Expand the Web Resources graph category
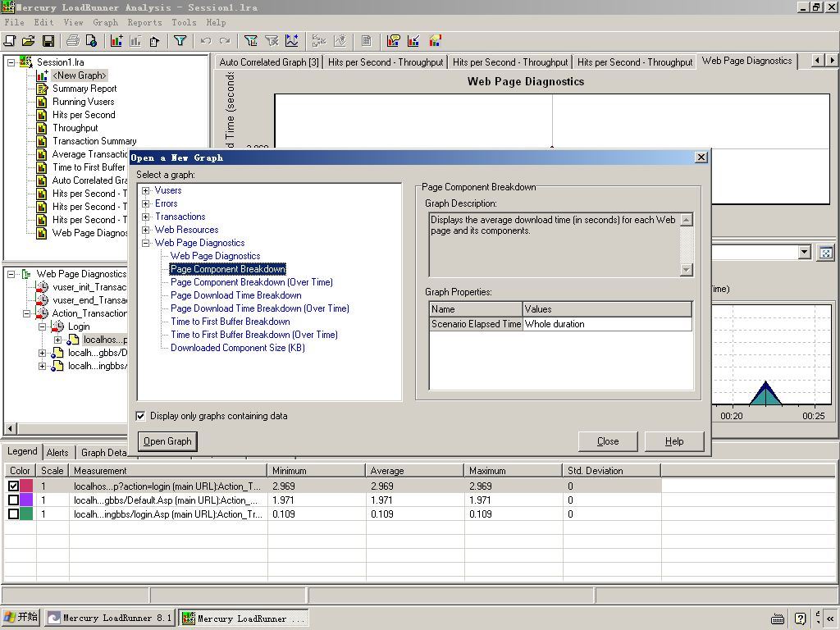The image size is (840, 630). pyautogui.click(x=146, y=230)
